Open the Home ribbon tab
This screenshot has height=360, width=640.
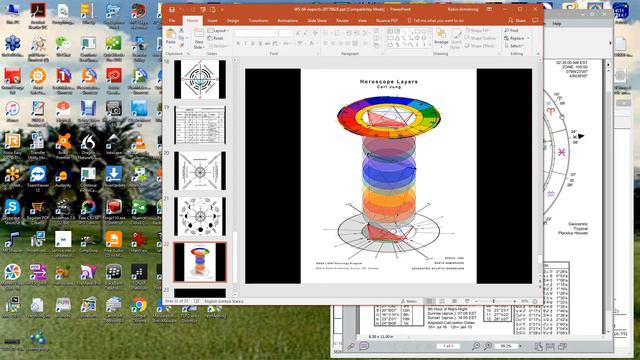[x=192, y=20]
